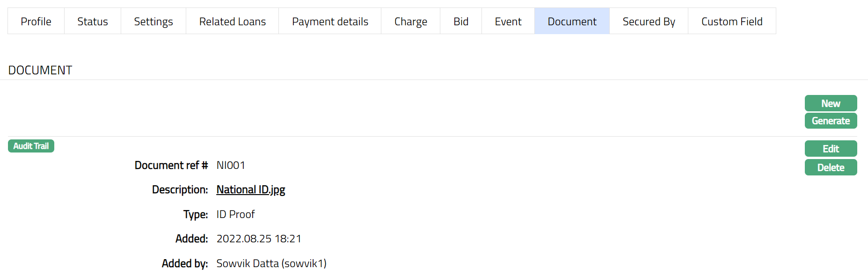The width and height of the screenshot is (868, 276).
Task: Select the Related Loans tab
Action: point(232,22)
